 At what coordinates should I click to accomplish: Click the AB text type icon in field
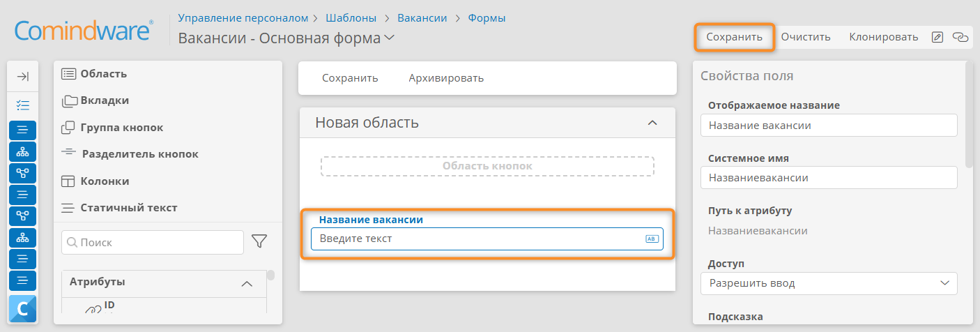click(x=652, y=239)
